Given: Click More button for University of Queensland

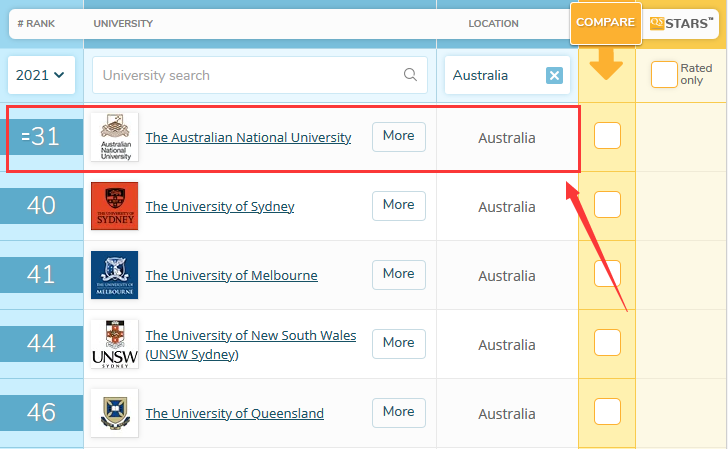Looking at the screenshot, I should click(x=398, y=412).
